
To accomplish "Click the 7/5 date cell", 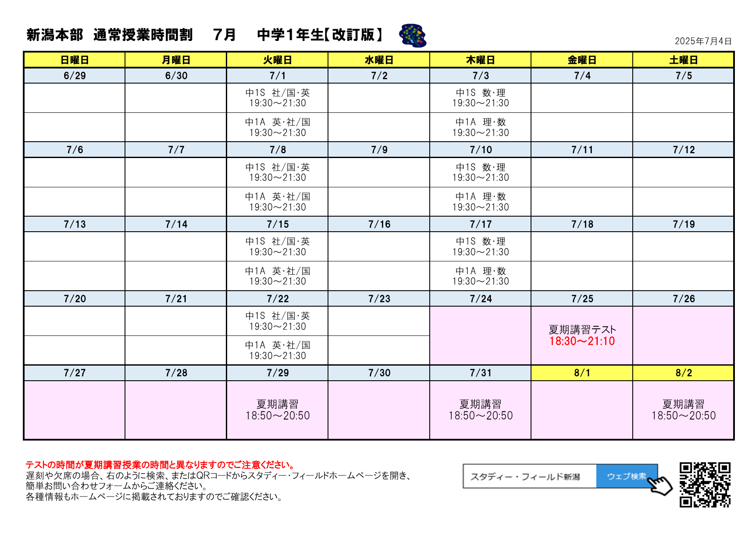I will (x=683, y=75).
